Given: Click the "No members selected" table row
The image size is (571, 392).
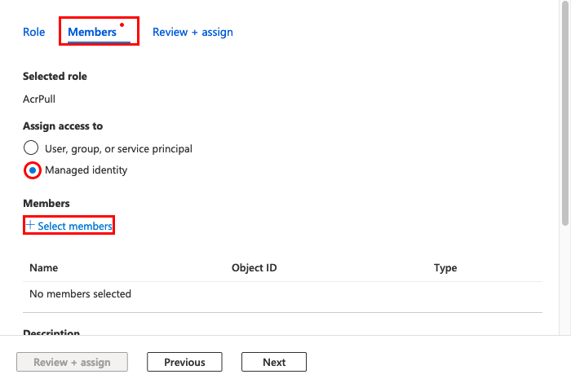Looking at the screenshot, I should [x=282, y=293].
